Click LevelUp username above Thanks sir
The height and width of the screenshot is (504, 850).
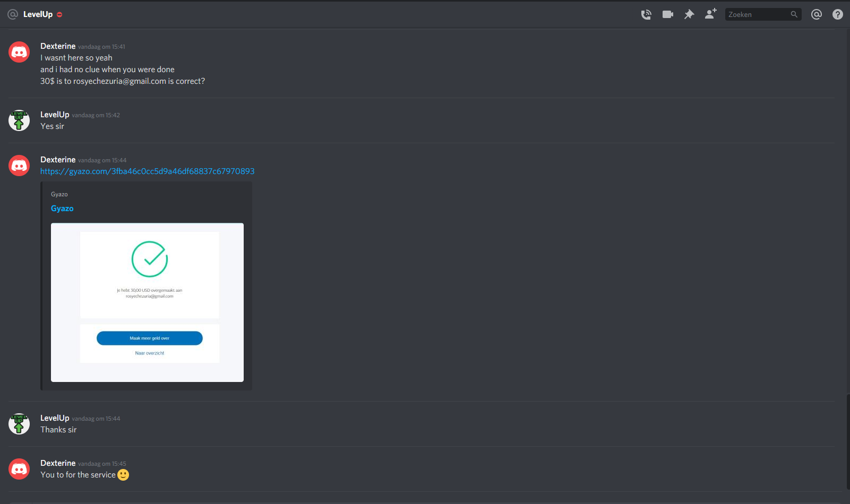click(55, 418)
